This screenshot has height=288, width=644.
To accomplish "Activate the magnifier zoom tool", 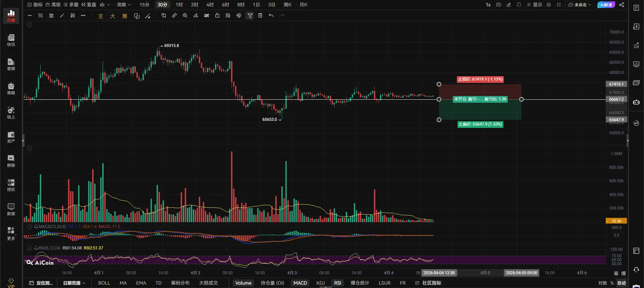I will [185, 15].
